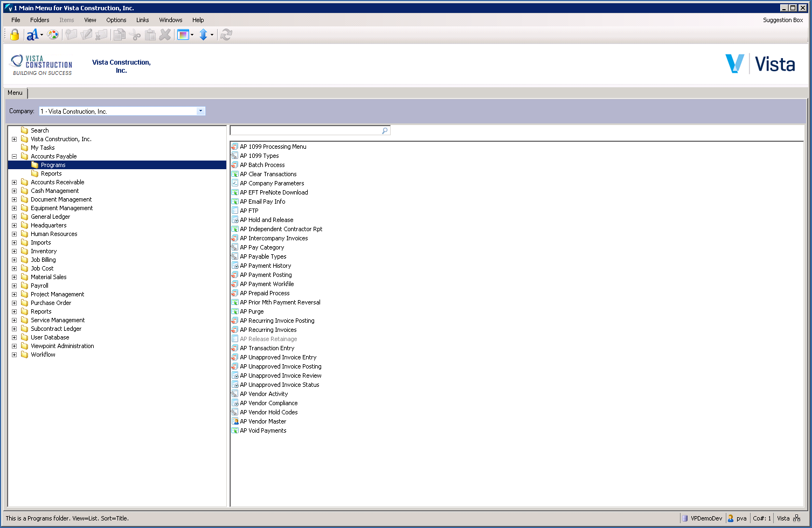Open AP 1099 Processing Menu
812x528 pixels.
(x=273, y=147)
